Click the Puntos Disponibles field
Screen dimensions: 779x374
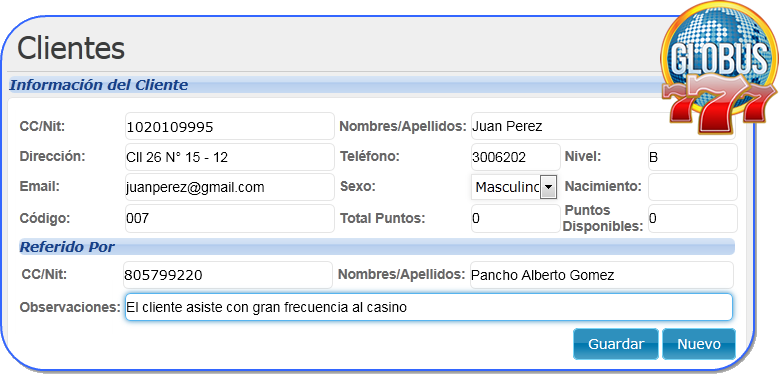point(693,218)
